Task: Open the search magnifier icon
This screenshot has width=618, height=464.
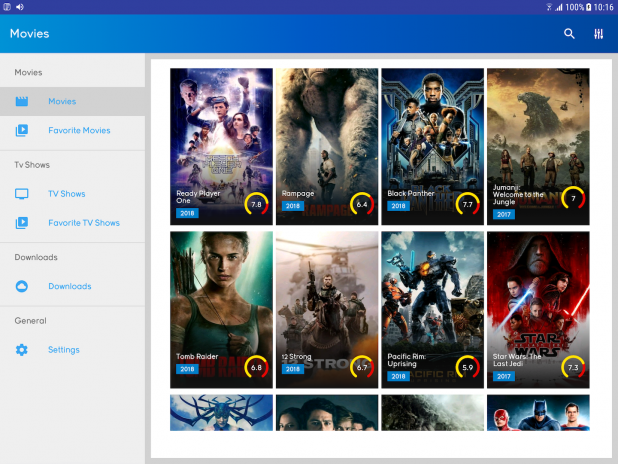Action: pos(569,34)
